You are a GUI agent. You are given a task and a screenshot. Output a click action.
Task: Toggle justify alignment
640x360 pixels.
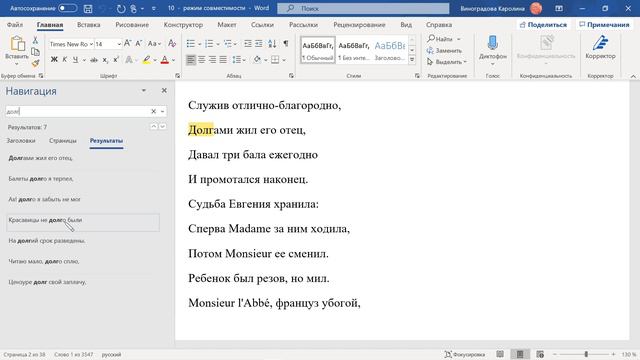[x=223, y=60]
